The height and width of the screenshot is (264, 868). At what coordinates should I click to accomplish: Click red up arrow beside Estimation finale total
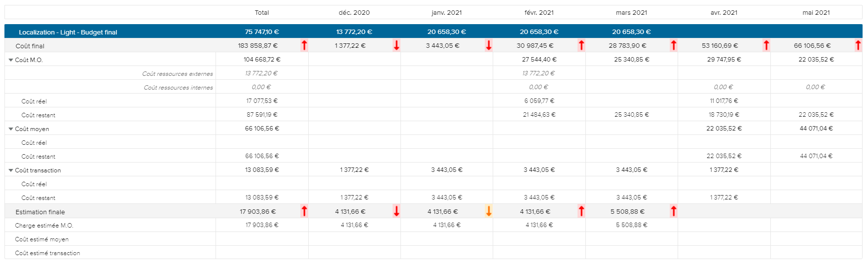click(x=304, y=211)
